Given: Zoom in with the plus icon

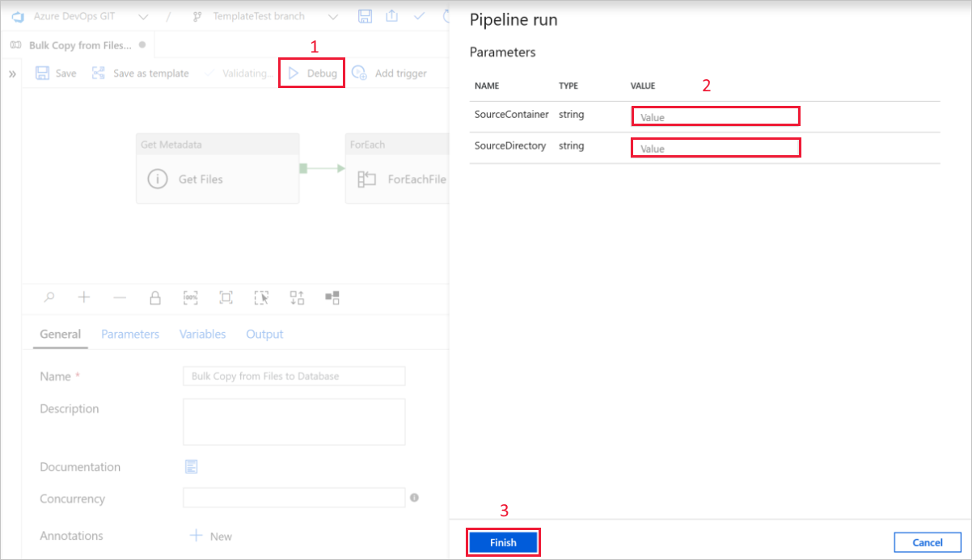Looking at the screenshot, I should (84, 297).
